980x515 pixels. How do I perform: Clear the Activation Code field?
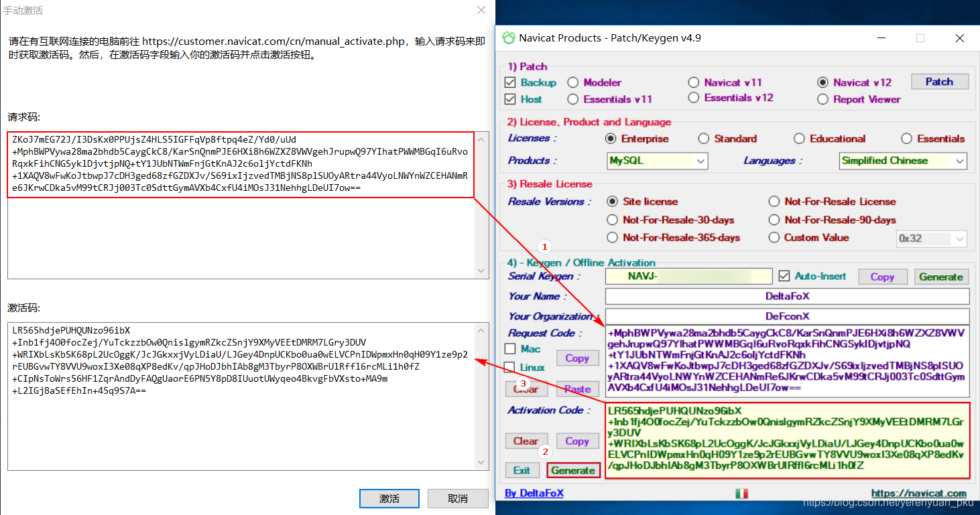(526, 441)
